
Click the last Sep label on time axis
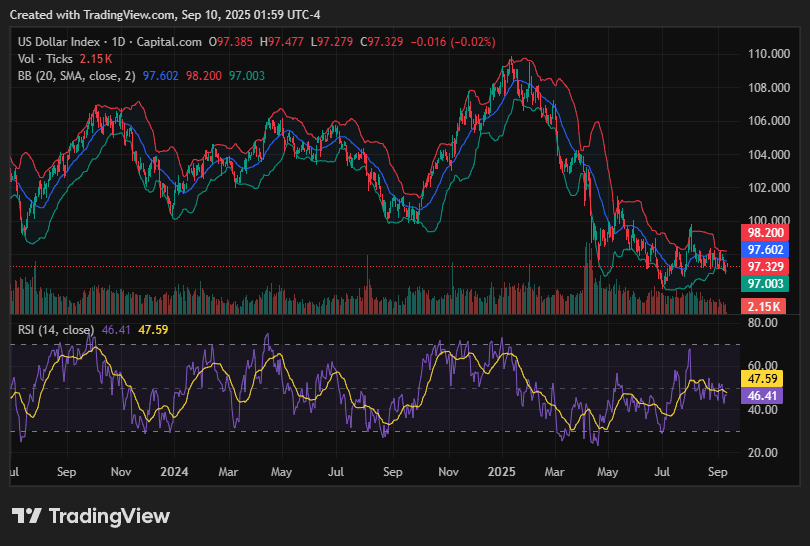click(718, 472)
